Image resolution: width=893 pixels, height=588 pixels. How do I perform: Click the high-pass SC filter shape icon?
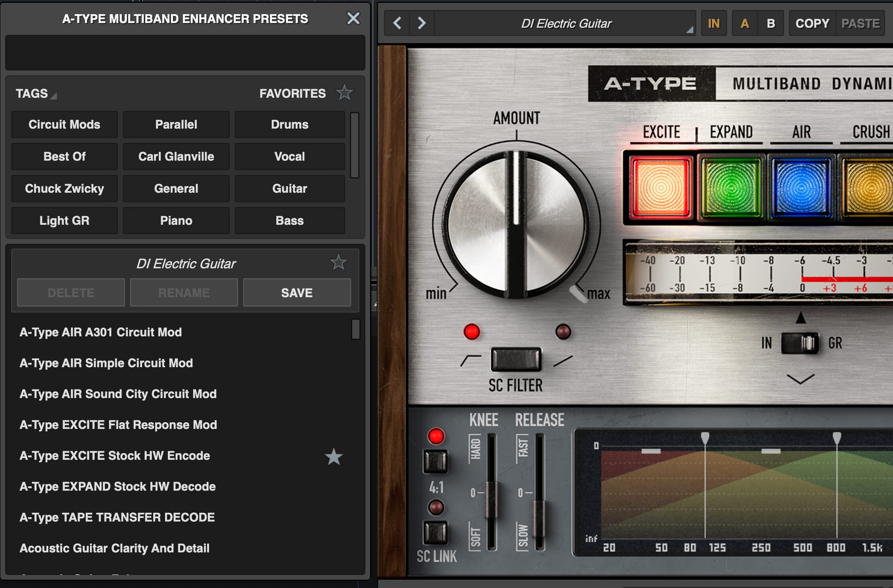click(471, 360)
